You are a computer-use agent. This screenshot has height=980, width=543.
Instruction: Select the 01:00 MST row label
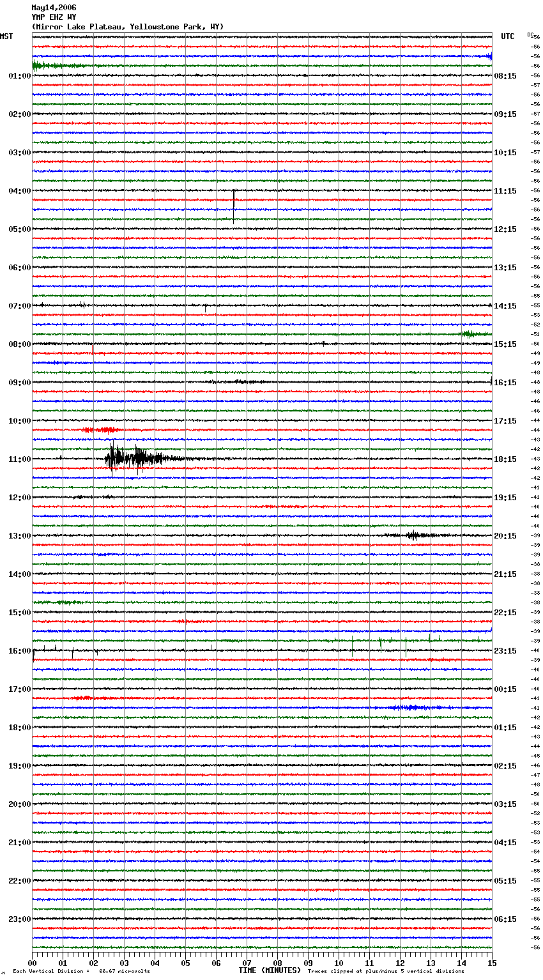click(20, 76)
